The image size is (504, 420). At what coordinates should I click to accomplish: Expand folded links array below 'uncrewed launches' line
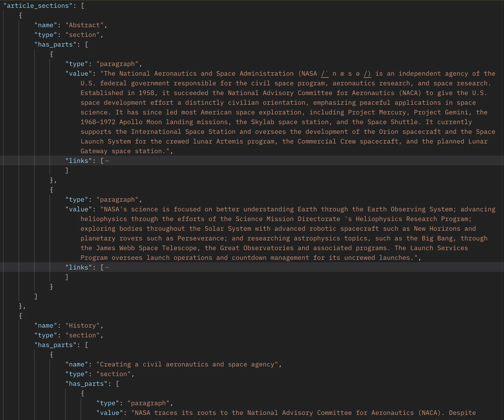[107, 268]
